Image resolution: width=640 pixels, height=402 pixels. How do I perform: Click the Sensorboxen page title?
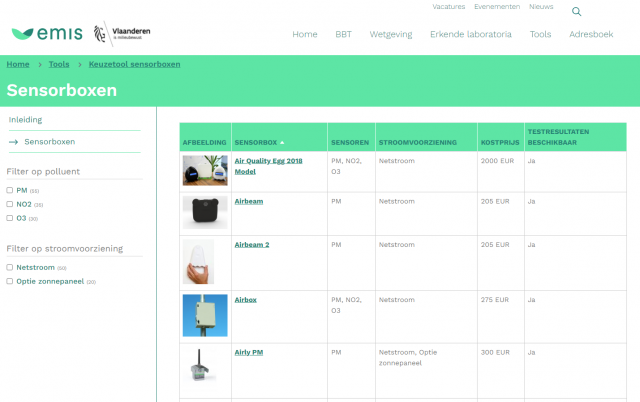coord(62,90)
